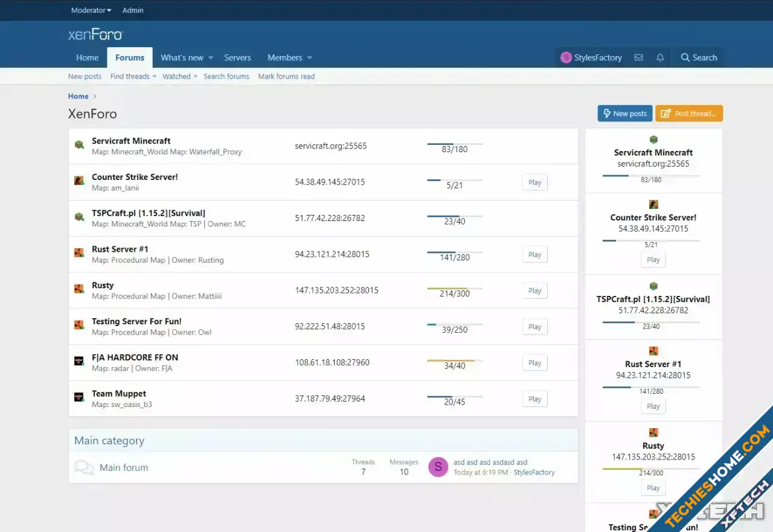Go to the Servers tab

pos(237,58)
